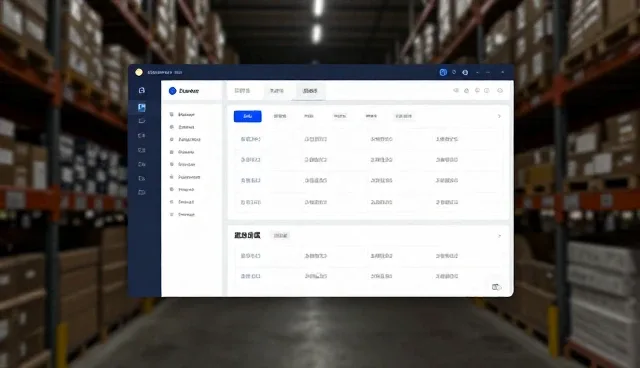Expand the chevron beside the bold lower section heading
The height and width of the screenshot is (368, 640).
pos(499,236)
